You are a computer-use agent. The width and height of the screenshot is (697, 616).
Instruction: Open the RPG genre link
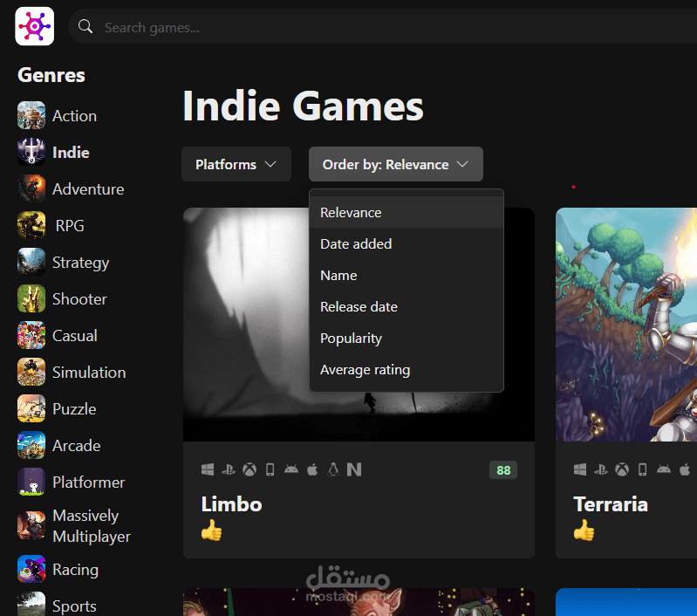pos(70,225)
